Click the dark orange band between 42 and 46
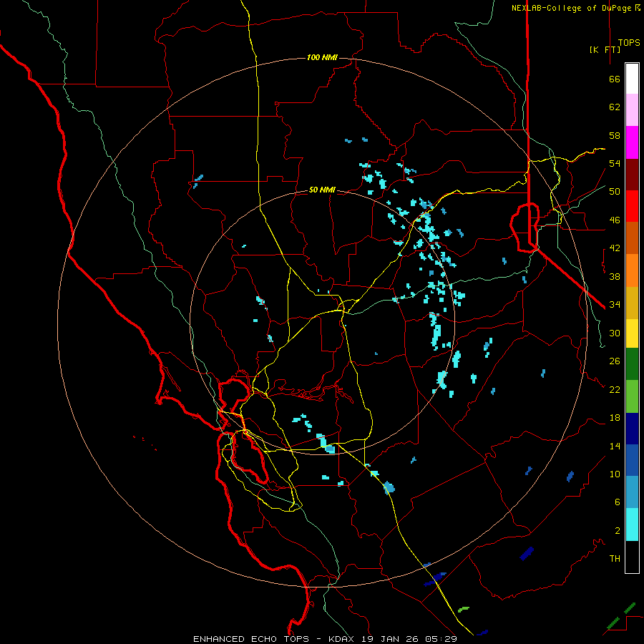 pos(632,238)
